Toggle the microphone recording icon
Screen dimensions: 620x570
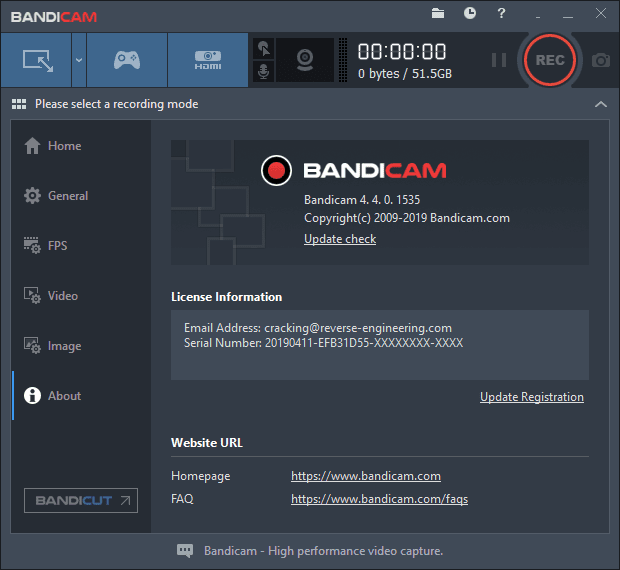(x=263, y=72)
